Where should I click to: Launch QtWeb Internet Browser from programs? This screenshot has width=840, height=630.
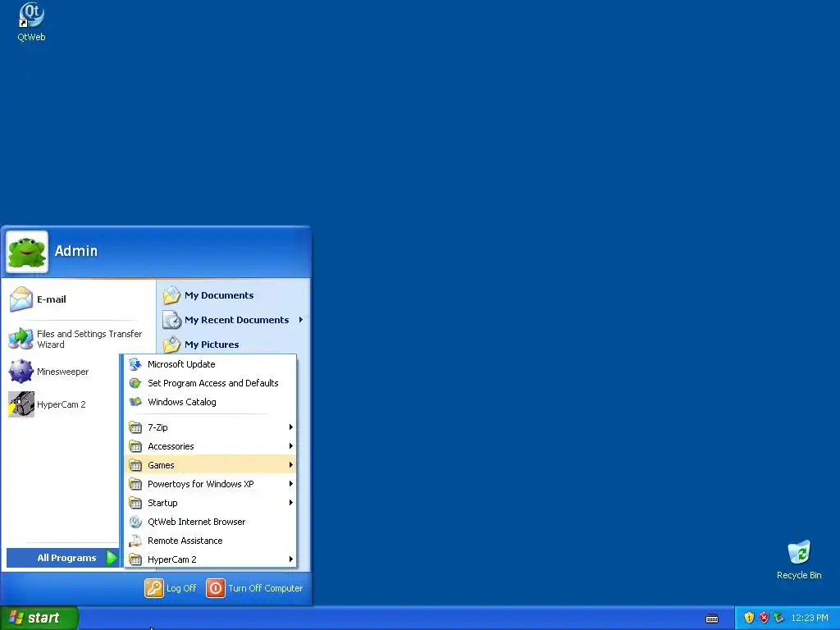click(211, 522)
